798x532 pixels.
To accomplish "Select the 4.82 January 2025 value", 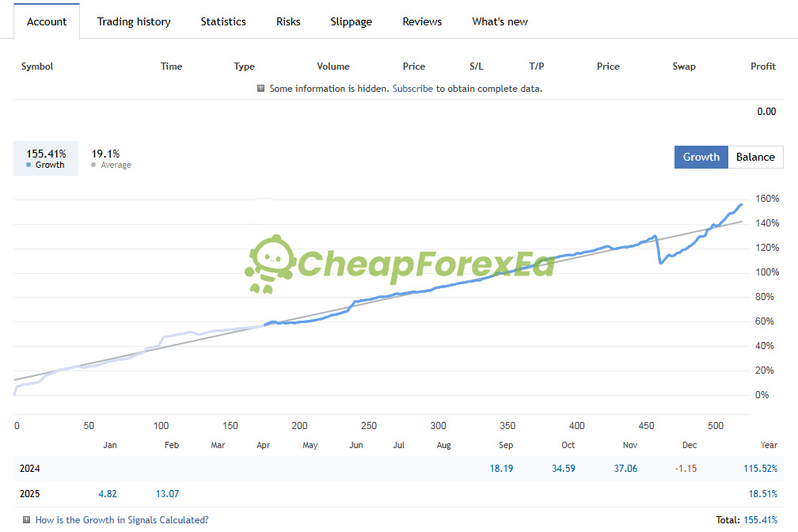I will [x=108, y=494].
